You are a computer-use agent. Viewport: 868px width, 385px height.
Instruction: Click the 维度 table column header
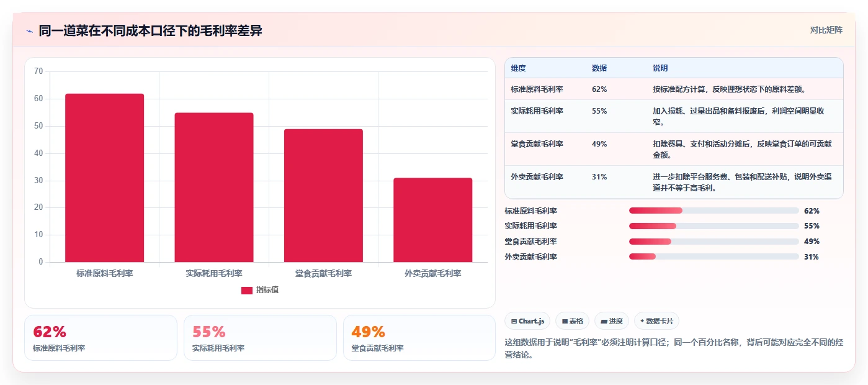(x=518, y=68)
